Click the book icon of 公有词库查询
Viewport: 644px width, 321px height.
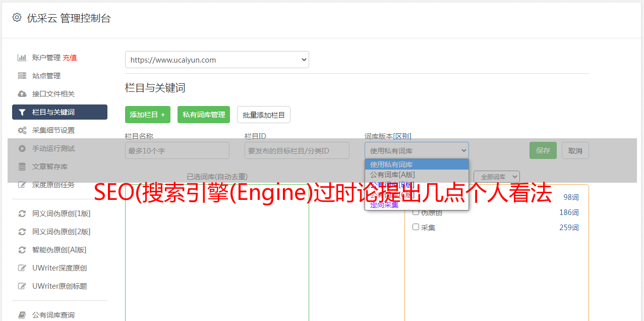pyautogui.click(x=22, y=315)
